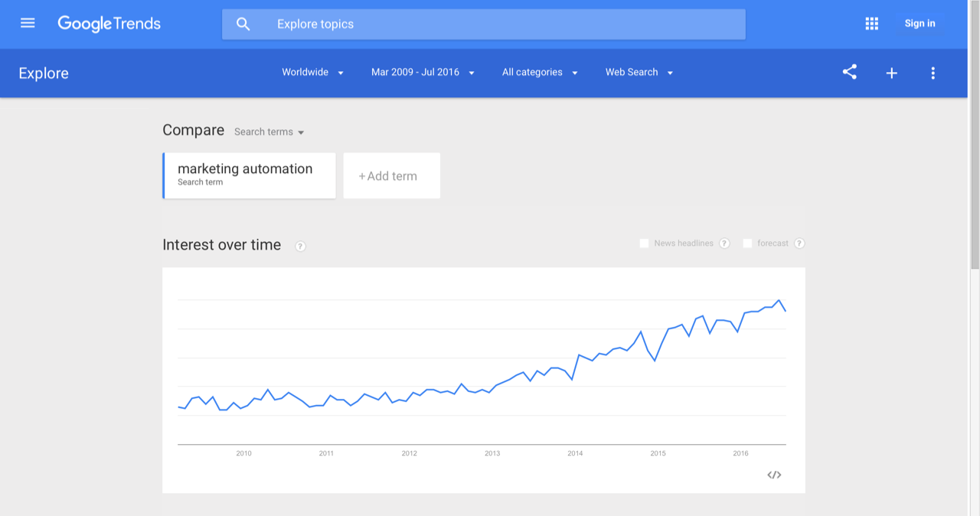Click the 2012 axis label
980x516 pixels.
(x=410, y=453)
